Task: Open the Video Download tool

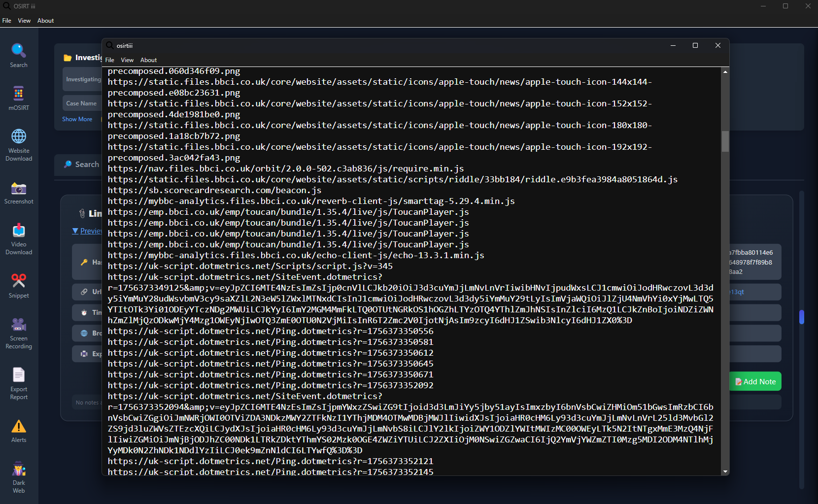Action: (x=18, y=238)
